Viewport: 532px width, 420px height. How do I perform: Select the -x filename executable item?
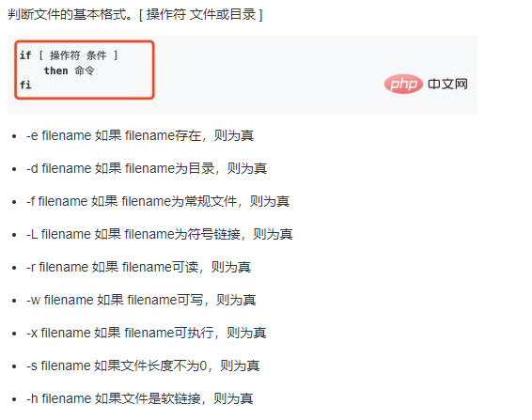pyautogui.click(x=147, y=333)
